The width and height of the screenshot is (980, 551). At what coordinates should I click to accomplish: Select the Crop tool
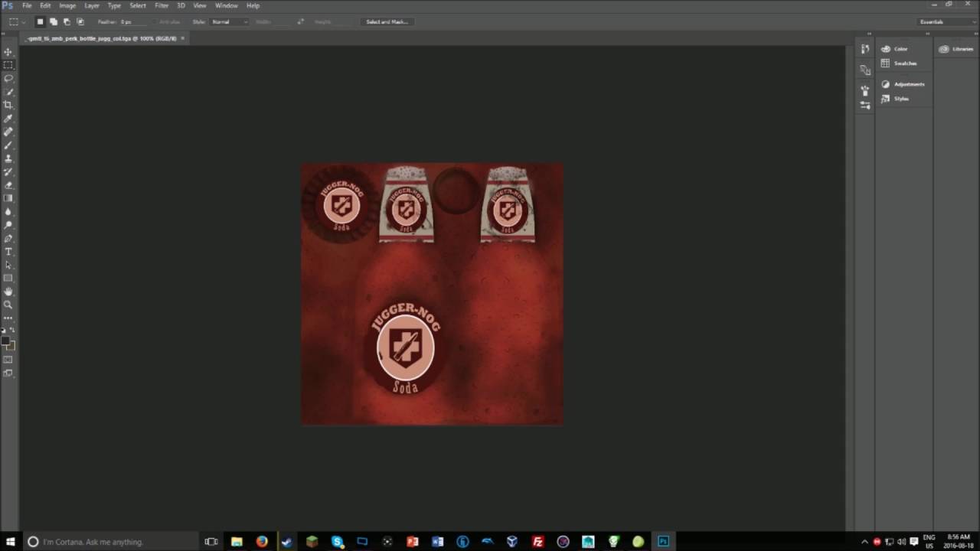pyautogui.click(x=8, y=105)
